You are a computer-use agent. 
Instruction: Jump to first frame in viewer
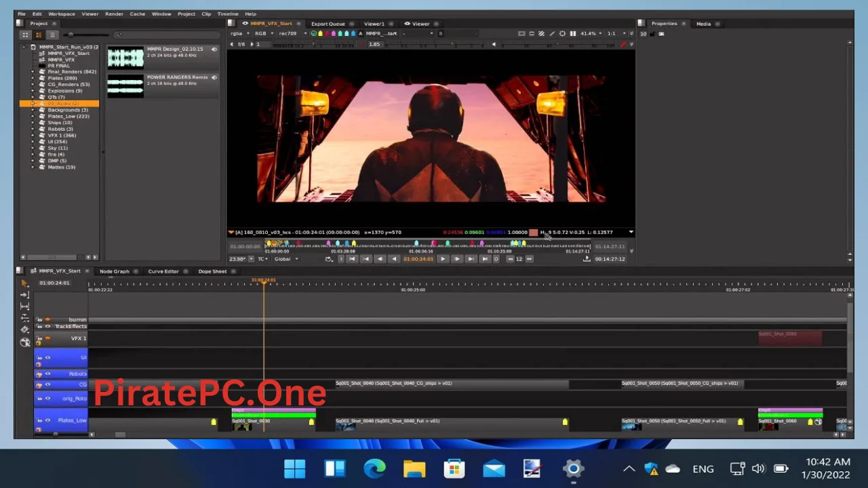coord(352,259)
